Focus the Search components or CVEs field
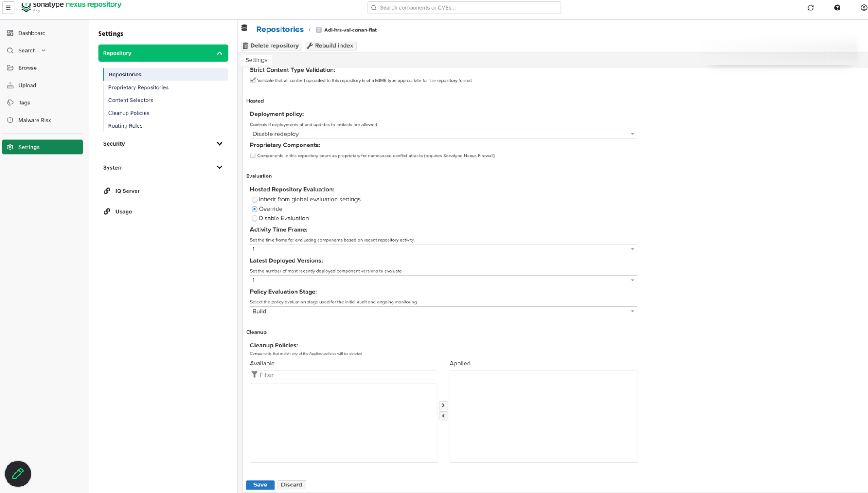The image size is (868, 493). pyautogui.click(x=464, y=7)
